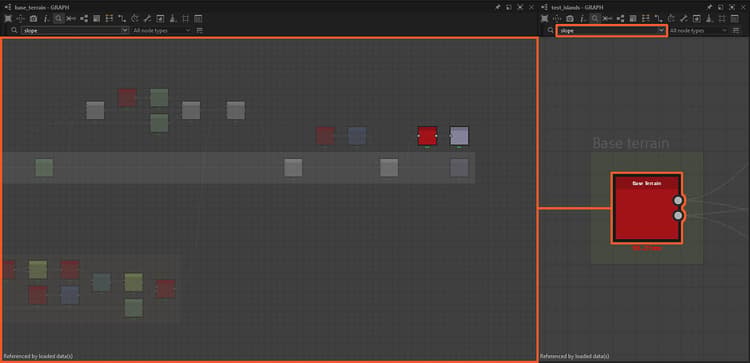This screenshot has height=363, width=750.
Task: Click the wrench tools icon in base_terrain graph toolbar
Action: [147, 19]
